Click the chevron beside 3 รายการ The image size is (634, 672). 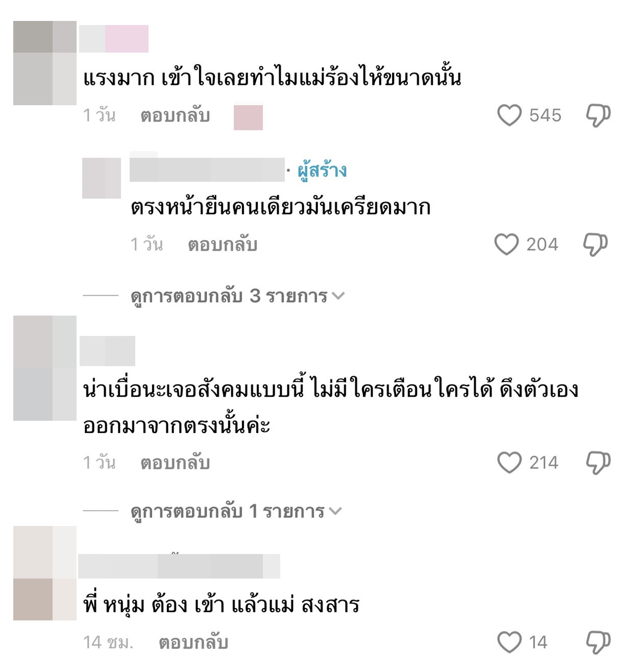pyautogui.click(x=338, y=296)
